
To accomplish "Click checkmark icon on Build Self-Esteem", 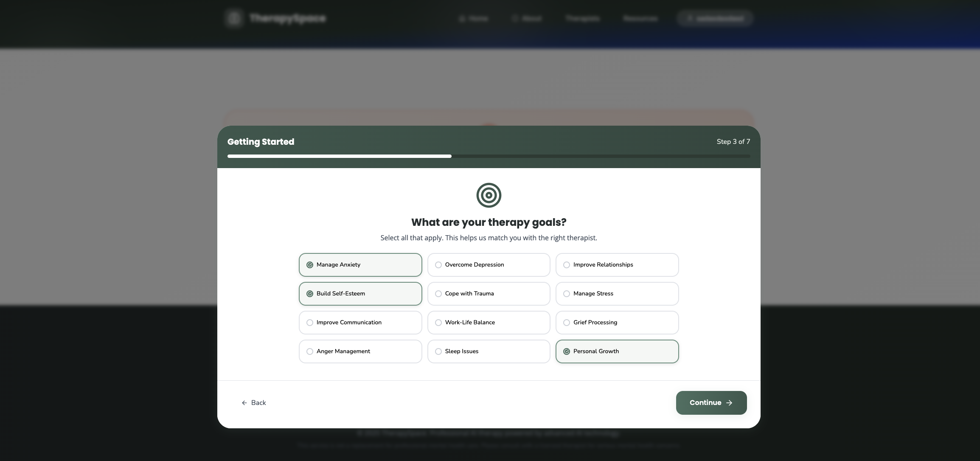I will click(310, 294).
